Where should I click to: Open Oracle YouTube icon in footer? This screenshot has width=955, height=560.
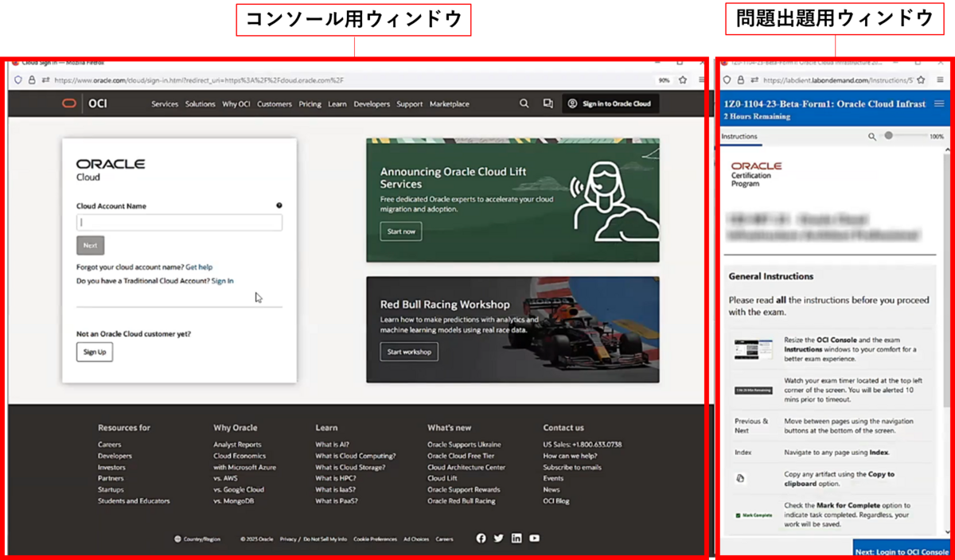[x=534, y=539]
